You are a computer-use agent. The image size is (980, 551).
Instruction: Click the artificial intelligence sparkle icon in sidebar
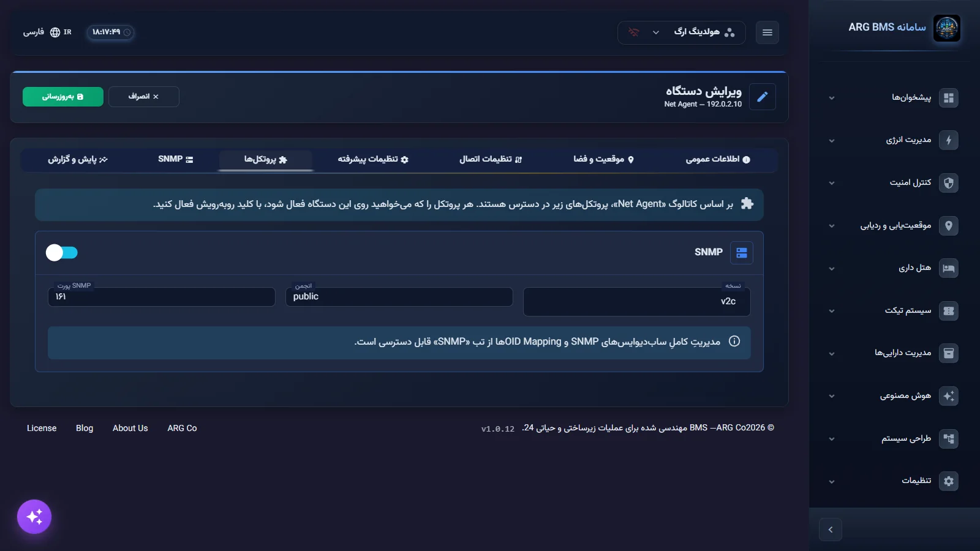coord(949,396)
